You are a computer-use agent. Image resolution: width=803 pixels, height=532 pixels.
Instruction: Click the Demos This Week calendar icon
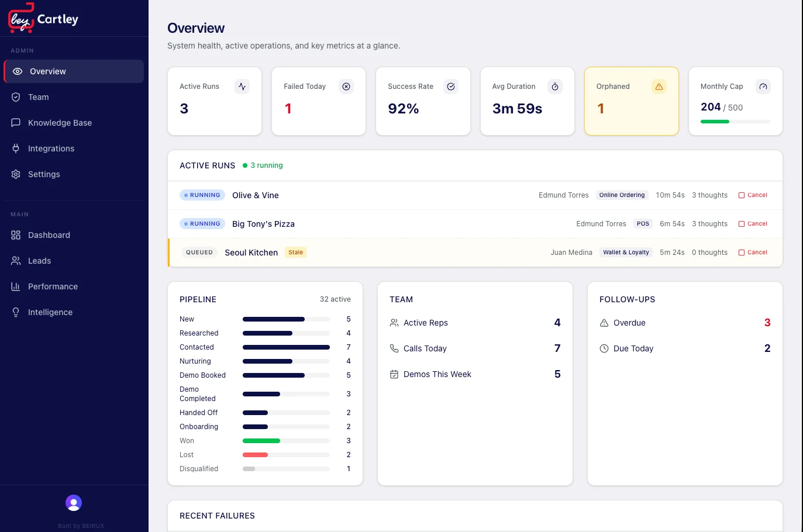(394, 374)
